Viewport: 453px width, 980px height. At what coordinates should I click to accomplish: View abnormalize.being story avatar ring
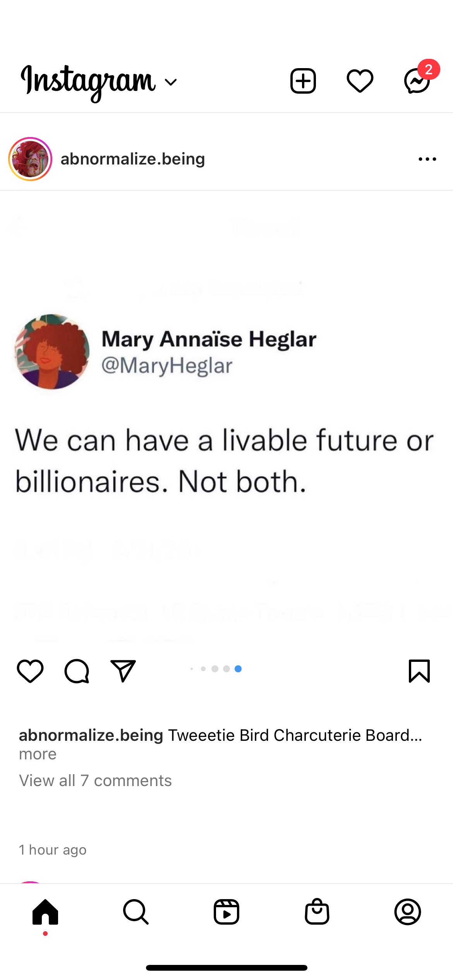(x=30, y=159)
